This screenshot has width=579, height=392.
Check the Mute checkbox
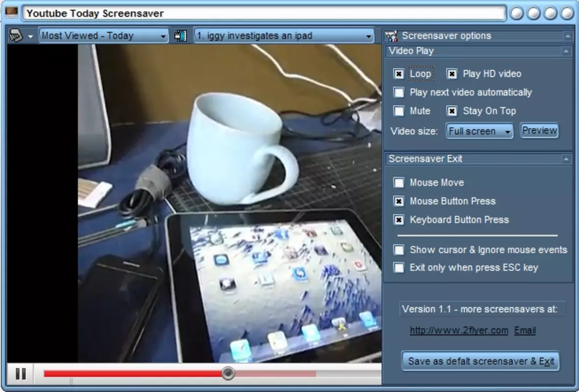pos(399,111)
